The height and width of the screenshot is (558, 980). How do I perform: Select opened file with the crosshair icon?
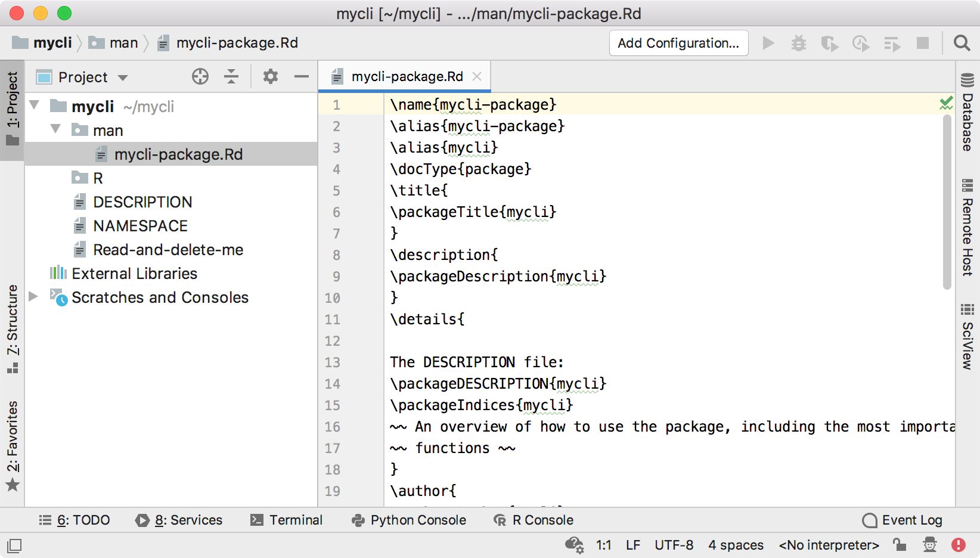coord(200,76)
